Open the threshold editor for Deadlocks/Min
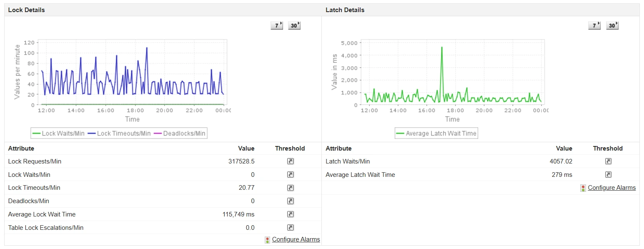Image resolution: width=644 pixels, height=249 pixels. [291, 201]
